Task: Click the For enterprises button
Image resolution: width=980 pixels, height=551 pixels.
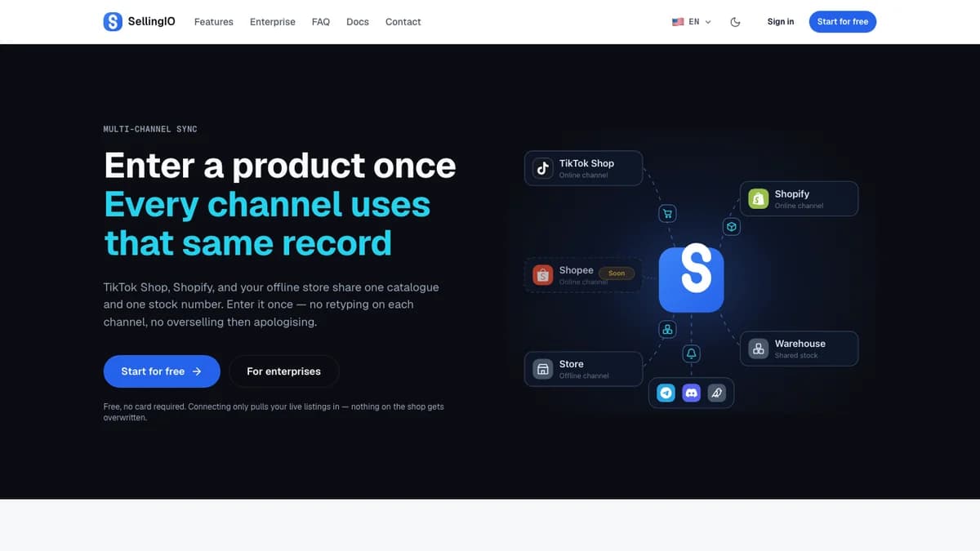Action: [x=283, y=371]
